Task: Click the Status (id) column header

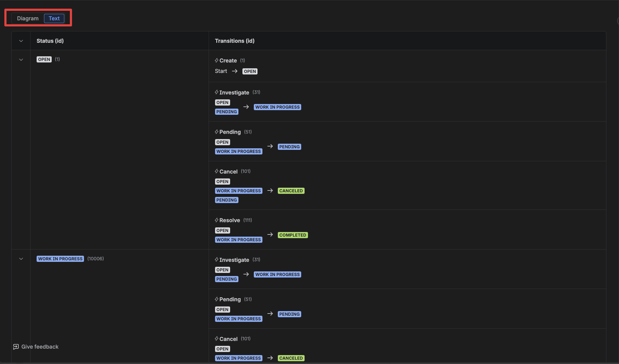Action: [x=50, y=41]
